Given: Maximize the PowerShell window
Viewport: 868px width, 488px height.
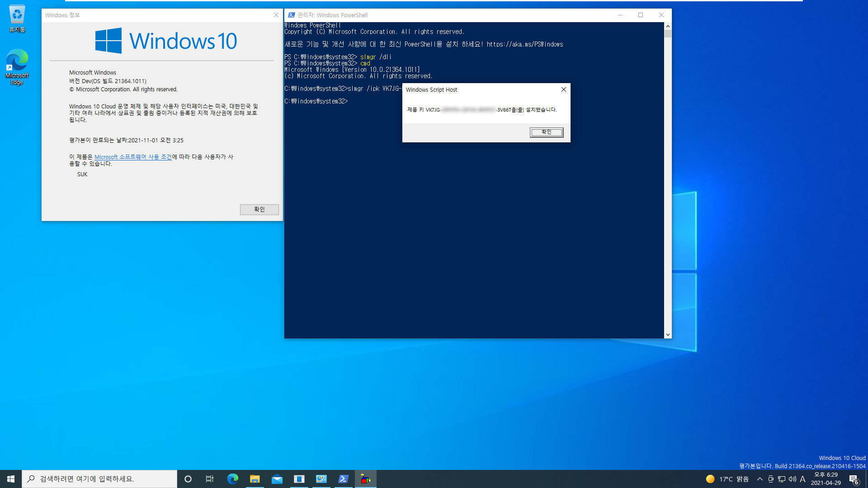Looking at the screenshot, I should pos(641,15).
